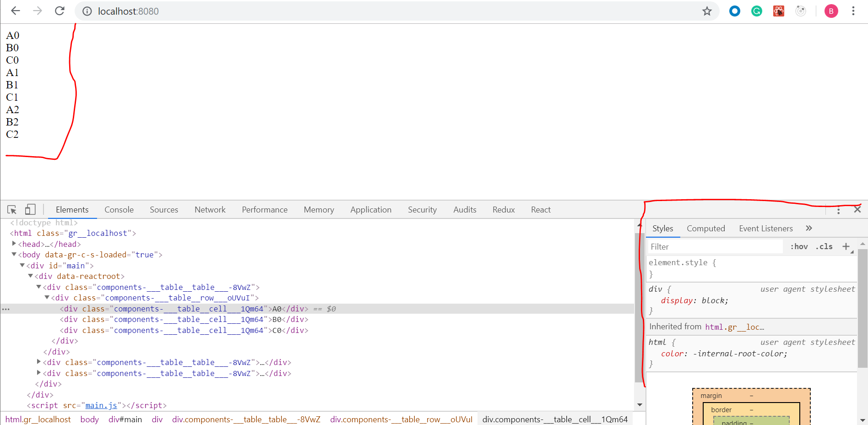The height and width of the screenshot is (425, 868).
Task: Open row actions ellipsis beside selected A0 node
Action: click(x=5, y=309)
